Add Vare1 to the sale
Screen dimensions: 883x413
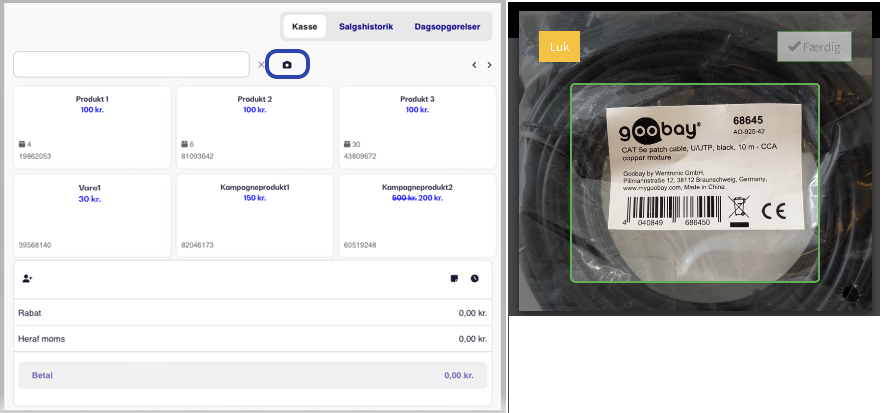[92, 216]
